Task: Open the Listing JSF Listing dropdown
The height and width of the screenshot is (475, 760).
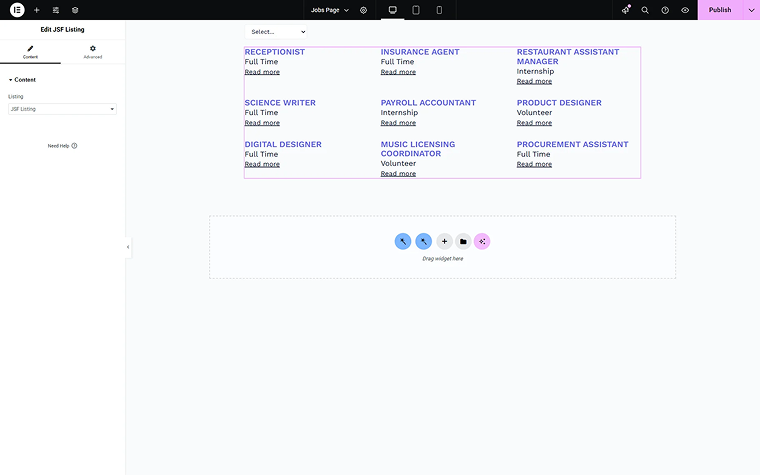Action: (63, 109)
